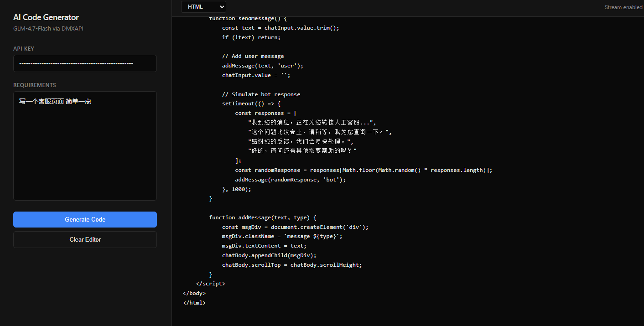Click the '}, 1000);' line
This screenshot has height=326, width=644.
(237, 189)
